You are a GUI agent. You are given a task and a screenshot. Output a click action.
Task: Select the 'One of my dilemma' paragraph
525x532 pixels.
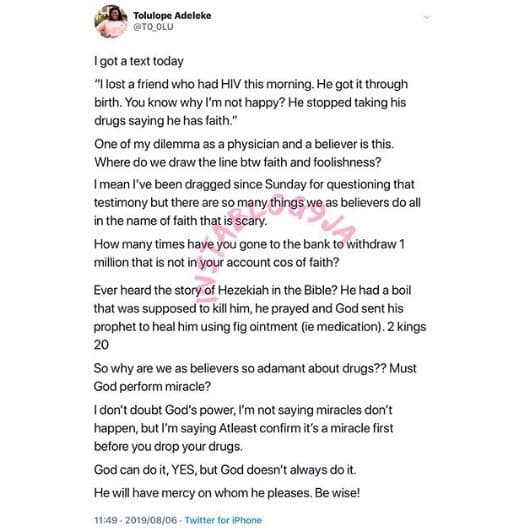point(244,153)
